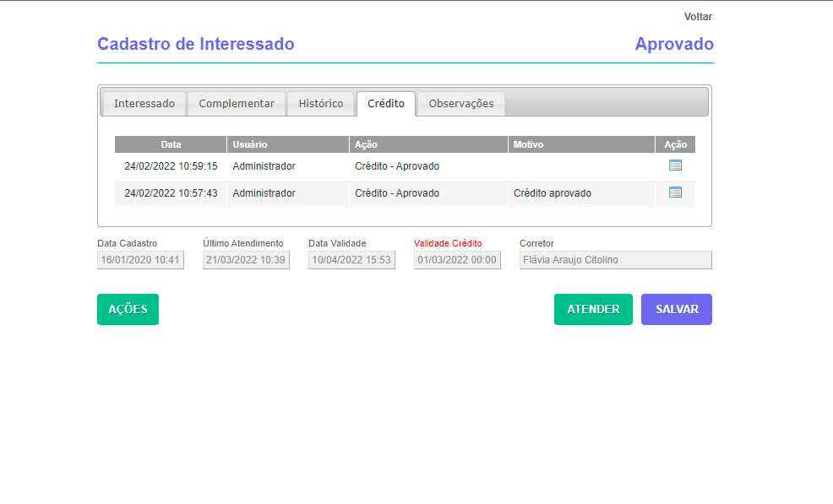Image resolution: width=833 pixels, height=504 pixels.
Task: Select the Crédito tab
Action: (x=385, y=103)
